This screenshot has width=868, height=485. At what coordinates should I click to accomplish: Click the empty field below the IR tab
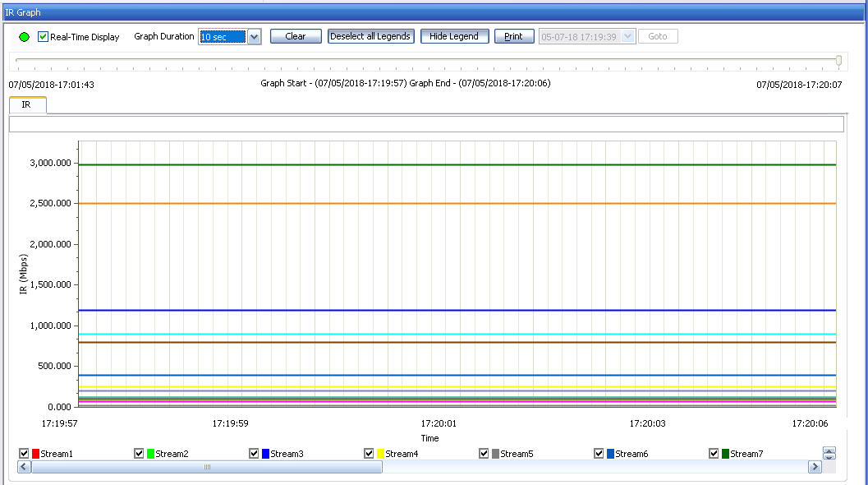(x=426, y=124)
